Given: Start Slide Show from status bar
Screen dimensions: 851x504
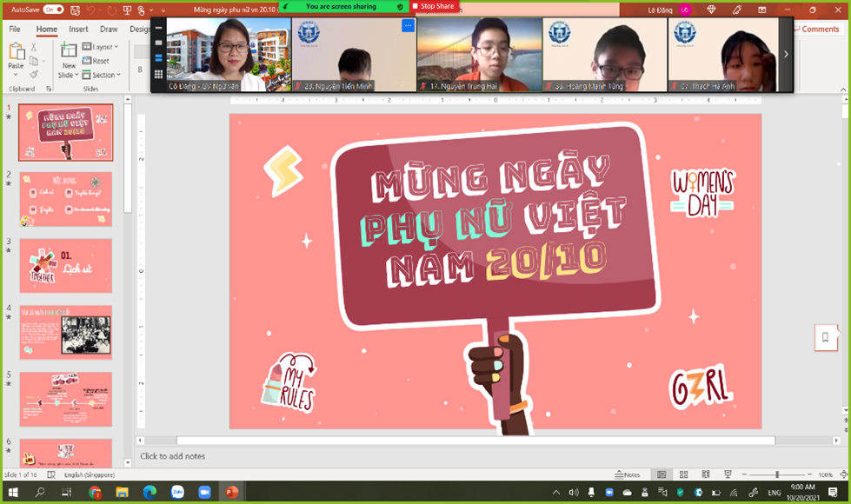Looking at the screenshot, I should [x=726, y=474].
